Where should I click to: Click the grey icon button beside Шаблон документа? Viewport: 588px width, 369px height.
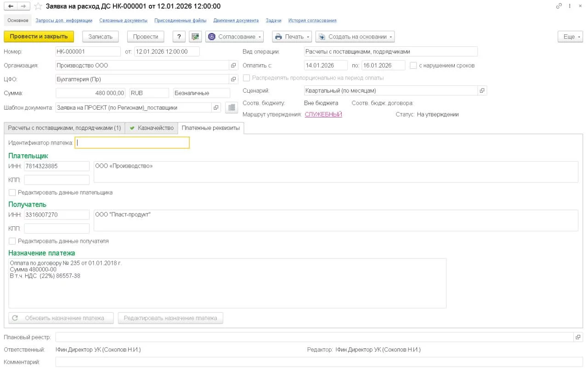[x=231, y=108]
